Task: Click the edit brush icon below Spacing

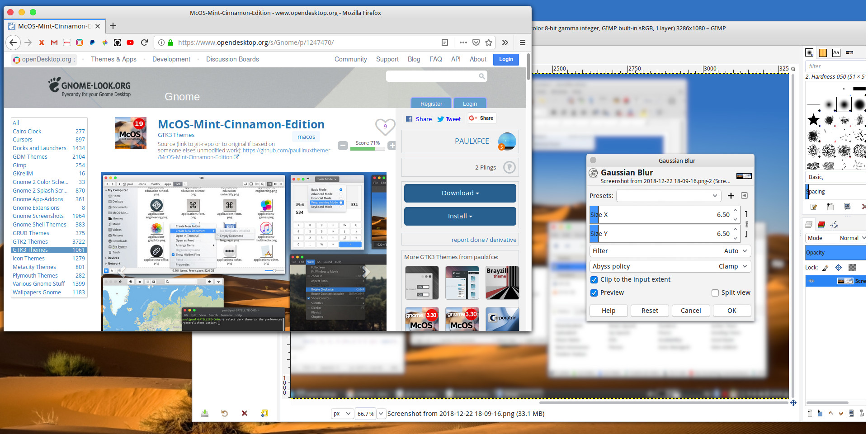Action: 814,207
